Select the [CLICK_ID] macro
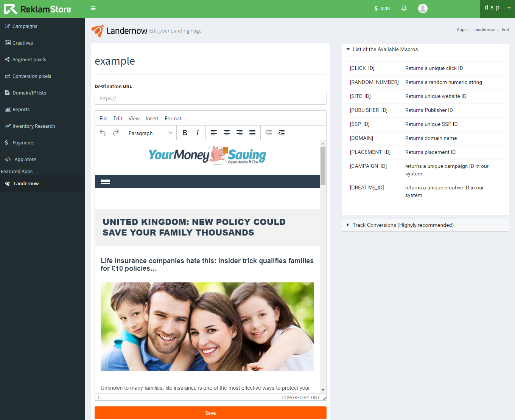515x420 pixels. pos(362,68)
